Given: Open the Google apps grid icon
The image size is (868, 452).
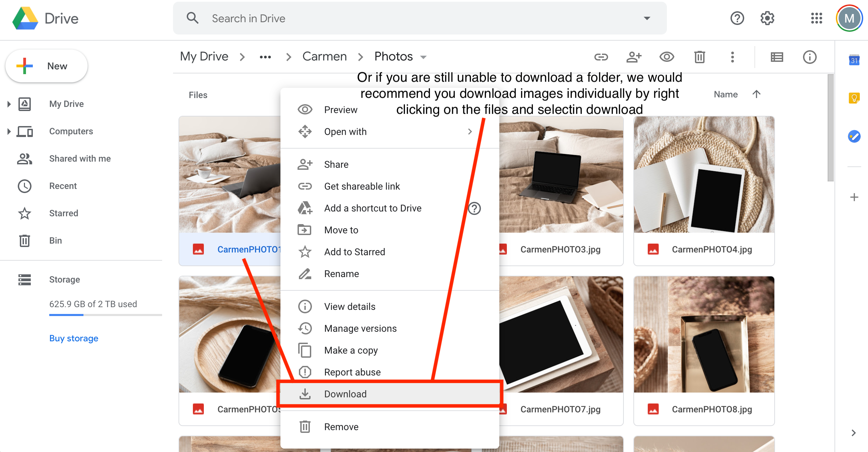Looking at the screenshot, I should 816,18.
